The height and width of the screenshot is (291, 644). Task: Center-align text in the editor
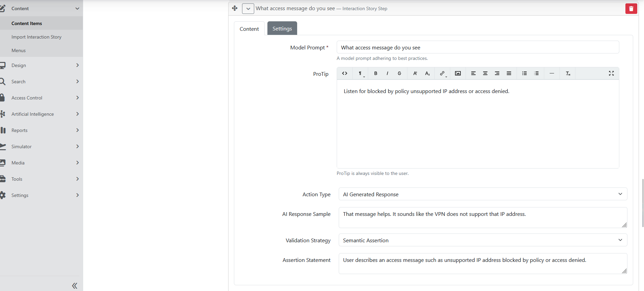pyautogui.click(x=485, y=73)
